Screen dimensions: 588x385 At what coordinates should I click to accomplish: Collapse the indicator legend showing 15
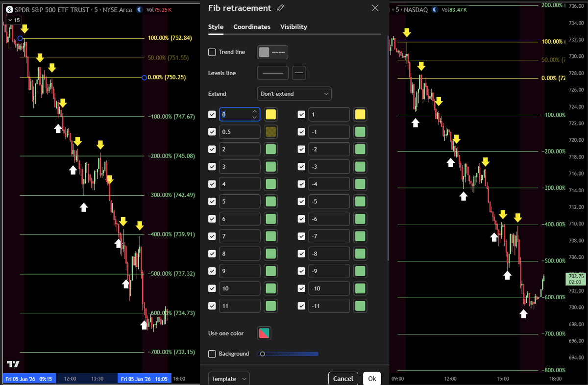pyautogui.click(x=13, y=20)
